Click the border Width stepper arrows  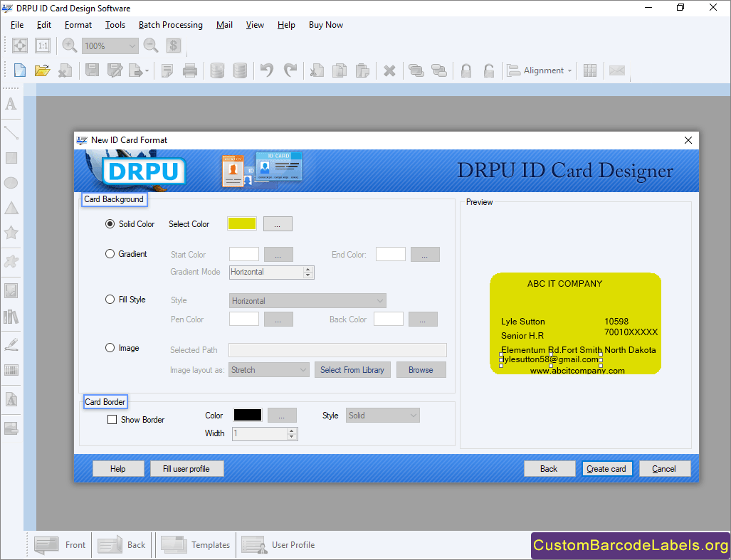(292, 434)
